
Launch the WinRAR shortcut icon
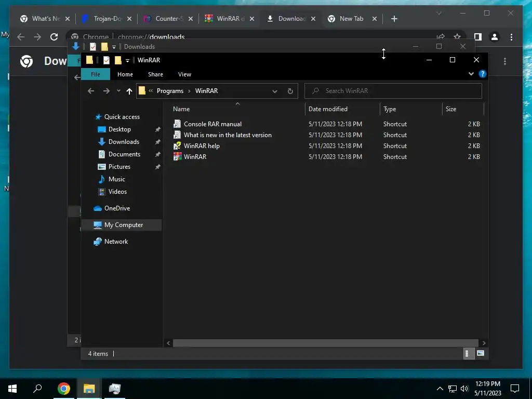[177, 156]
